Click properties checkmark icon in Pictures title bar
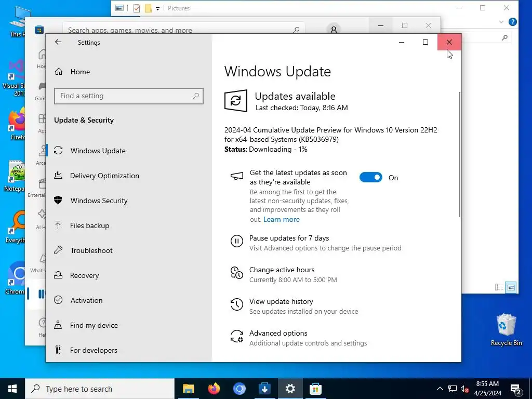 tap(137, 8)
